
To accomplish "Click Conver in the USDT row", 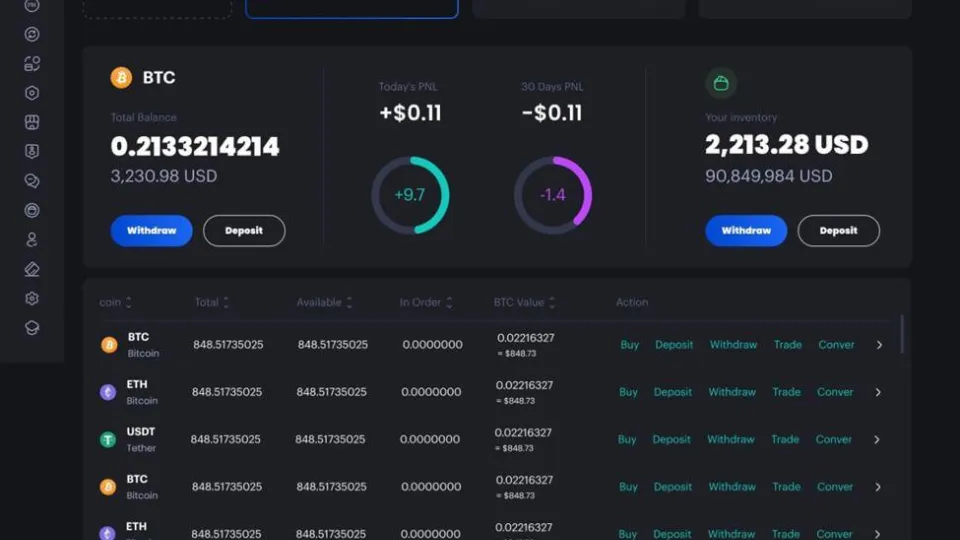I will click(x=833, y=440).
